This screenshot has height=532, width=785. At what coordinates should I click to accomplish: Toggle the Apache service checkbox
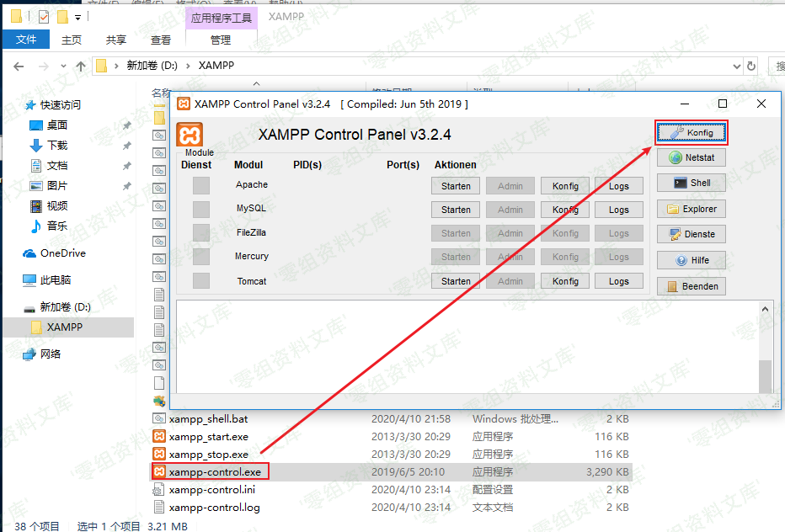pyautogui.click(x=201, y=186)
